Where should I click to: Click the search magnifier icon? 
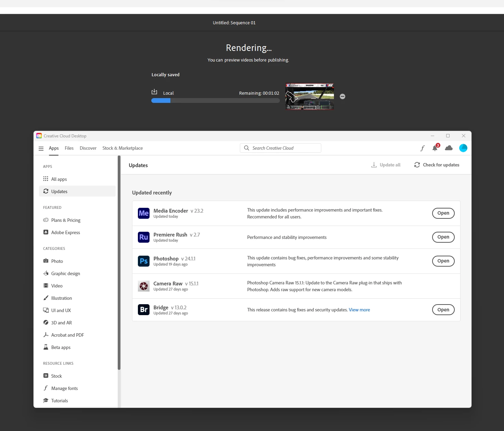coord(246,148)
